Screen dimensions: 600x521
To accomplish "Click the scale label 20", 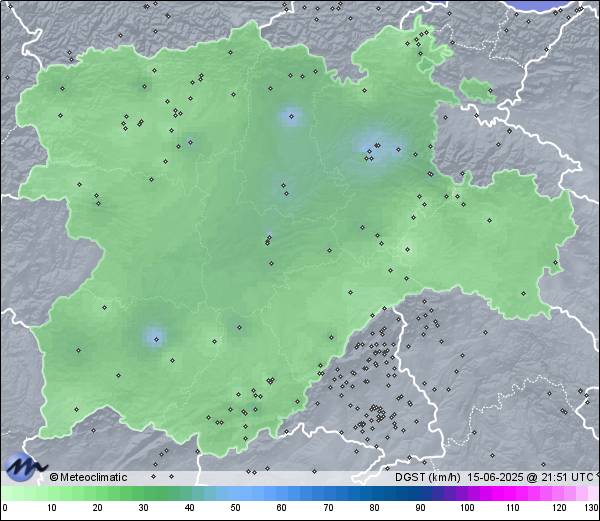I will point(97,508).
